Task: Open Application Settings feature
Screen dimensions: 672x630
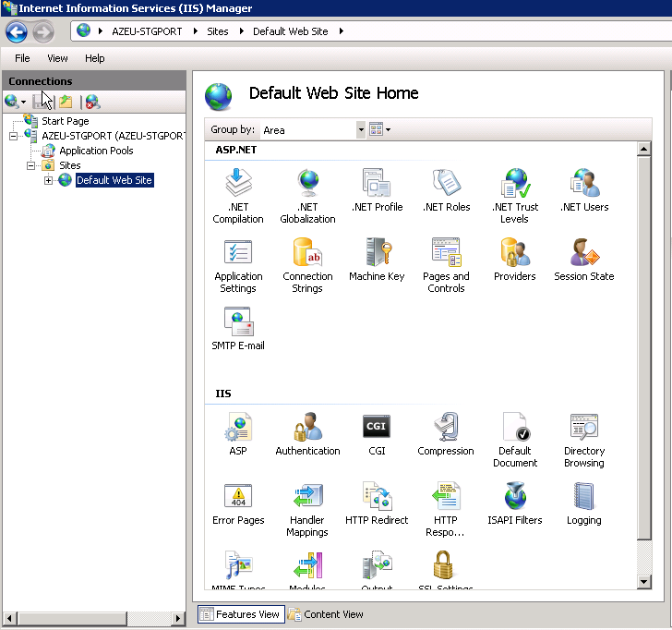Action: tap(238, 265)
